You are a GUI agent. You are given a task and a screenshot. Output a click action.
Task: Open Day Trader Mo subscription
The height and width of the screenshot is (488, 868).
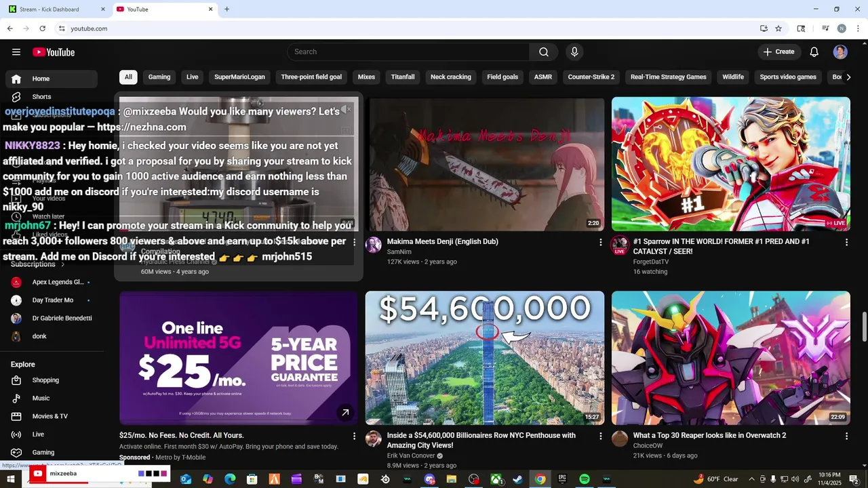click(52, 300)
